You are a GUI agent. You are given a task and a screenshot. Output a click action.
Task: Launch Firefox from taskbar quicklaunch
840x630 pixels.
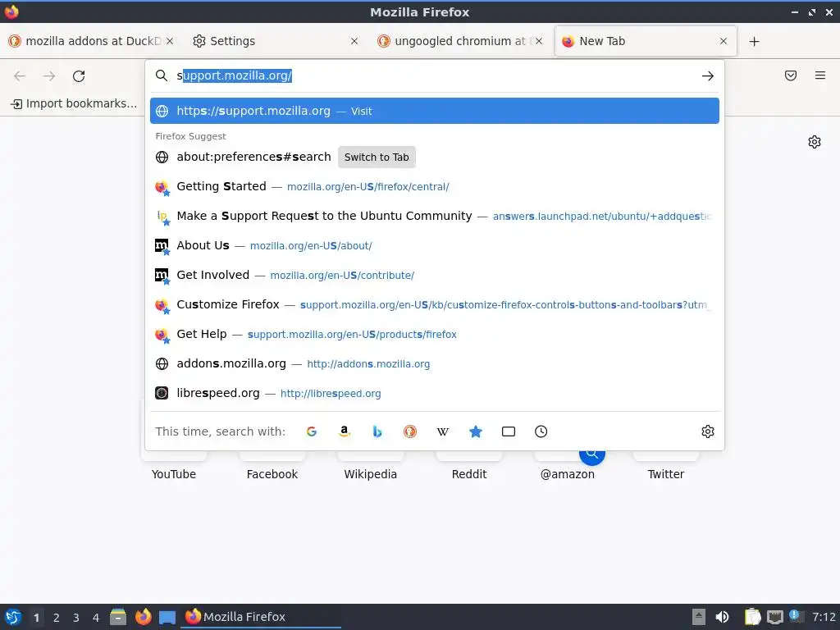coord(143,617)
